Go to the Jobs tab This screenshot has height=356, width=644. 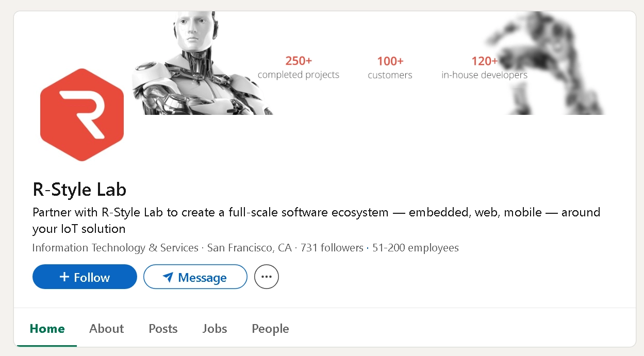215,329
